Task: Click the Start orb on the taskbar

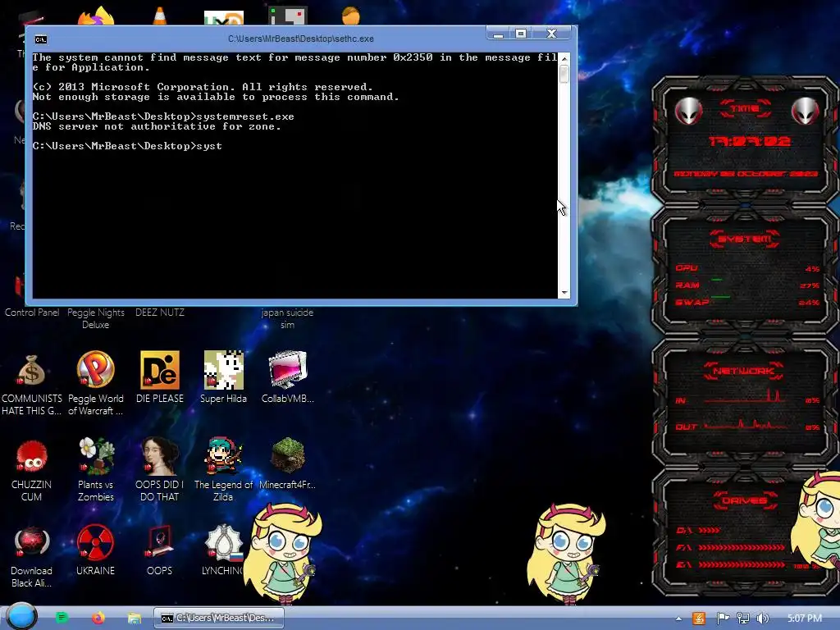Action: 21,616
